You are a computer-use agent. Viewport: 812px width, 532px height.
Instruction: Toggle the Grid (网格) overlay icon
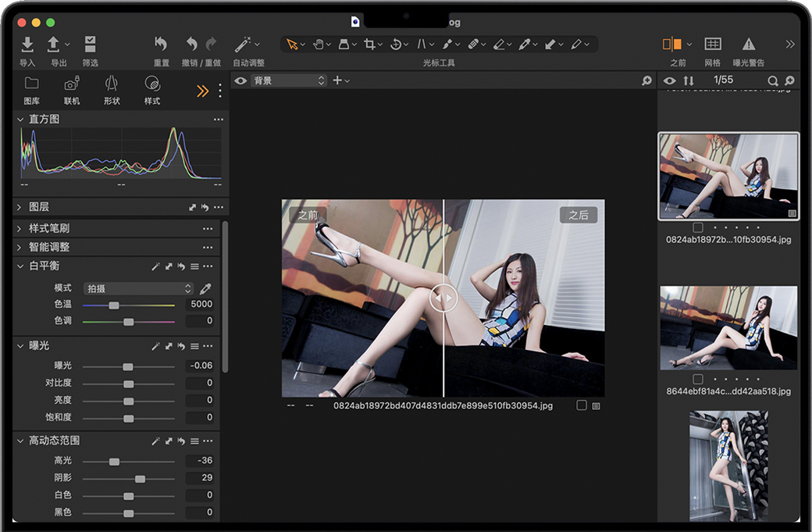coord(712,45)
